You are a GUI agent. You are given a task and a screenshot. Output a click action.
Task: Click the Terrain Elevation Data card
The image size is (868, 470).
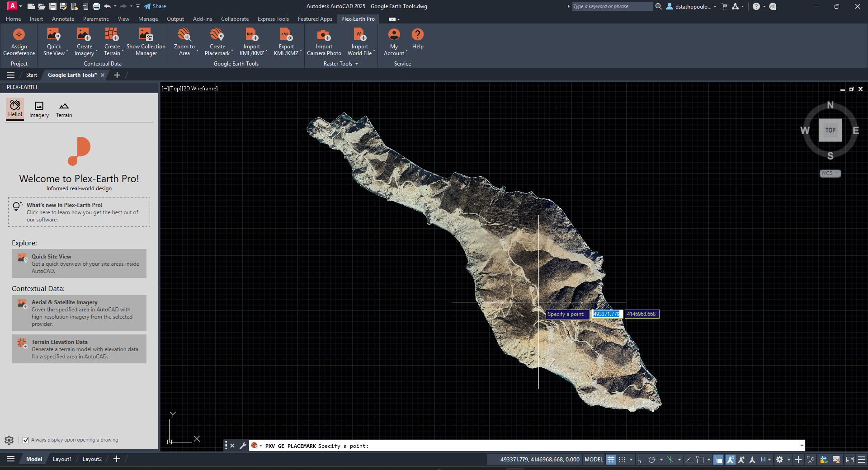tap(79, 349)
